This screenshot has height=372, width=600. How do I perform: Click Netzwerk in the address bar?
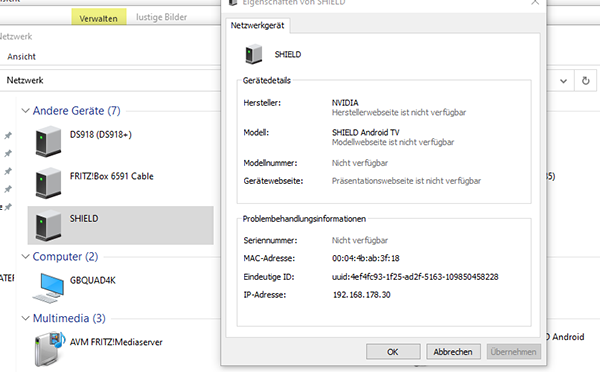(x=25, y=80)
